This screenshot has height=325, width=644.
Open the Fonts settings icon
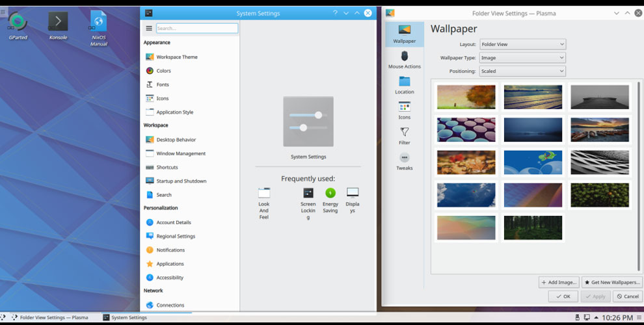(x=150, y=84)
